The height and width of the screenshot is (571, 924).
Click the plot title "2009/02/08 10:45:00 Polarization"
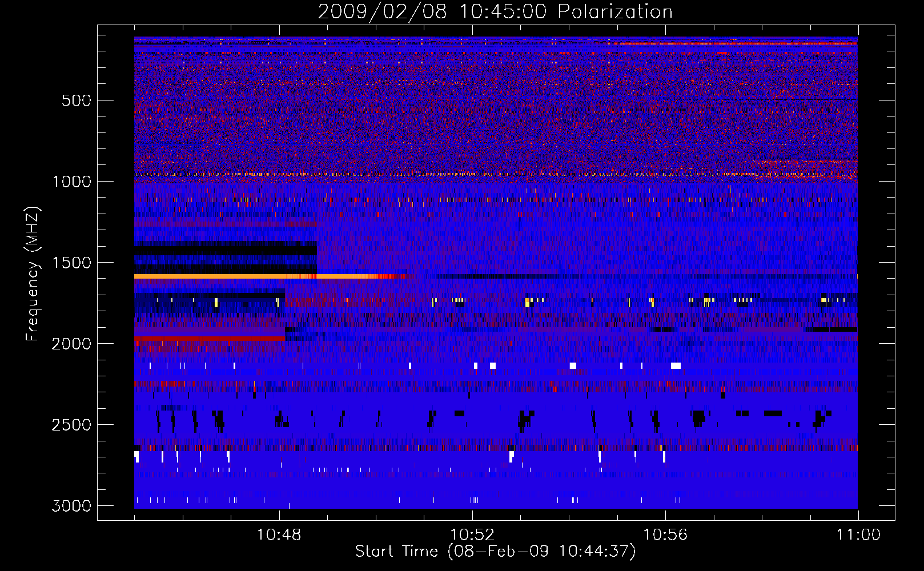[495, 11]
